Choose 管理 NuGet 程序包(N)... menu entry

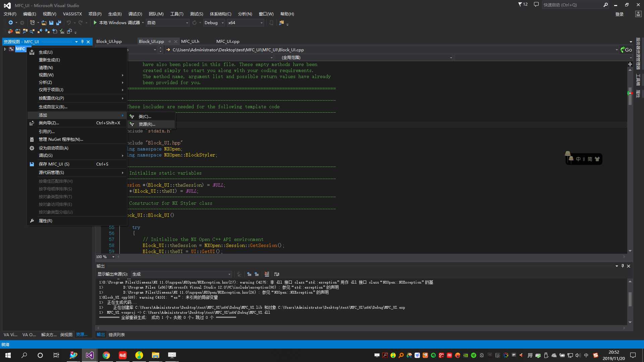click(77, 139)
